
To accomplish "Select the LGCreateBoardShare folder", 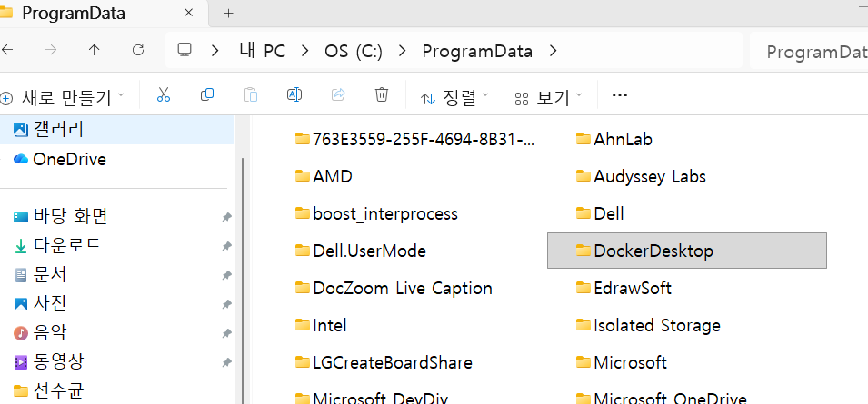I will (x=384, y=362).
